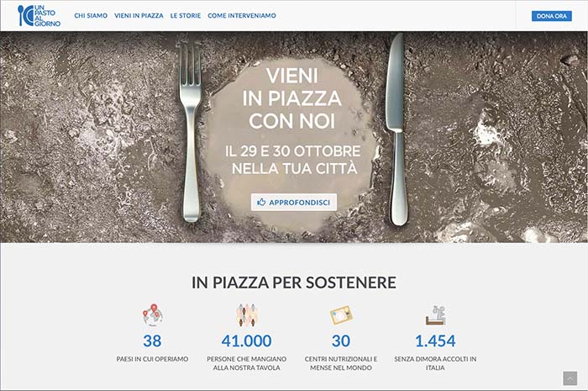
Task: Click the 30 centri nutrizionali figure
Action: point(341,341)
